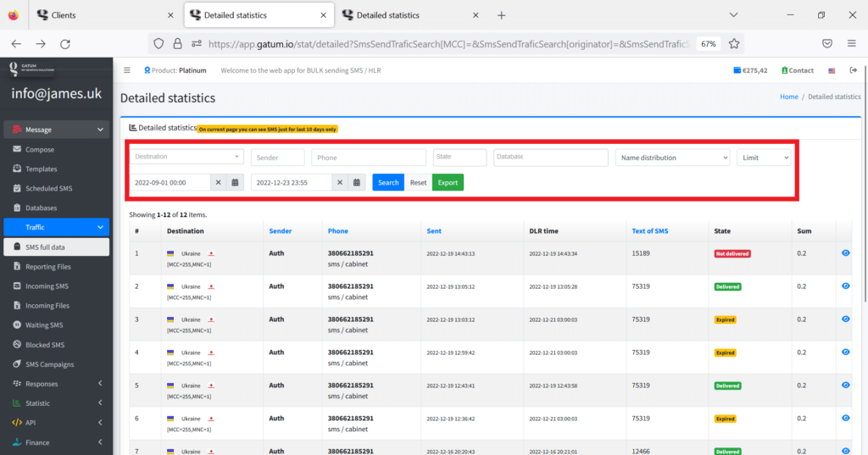View SMS details eye icon in row 3
The image size is (868, 455).
[x=845, y=319]
